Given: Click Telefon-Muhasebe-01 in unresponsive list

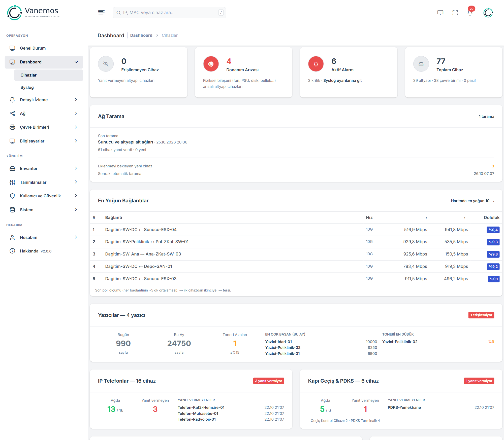Looking at the screenshot, I should (x=198, y=413).
